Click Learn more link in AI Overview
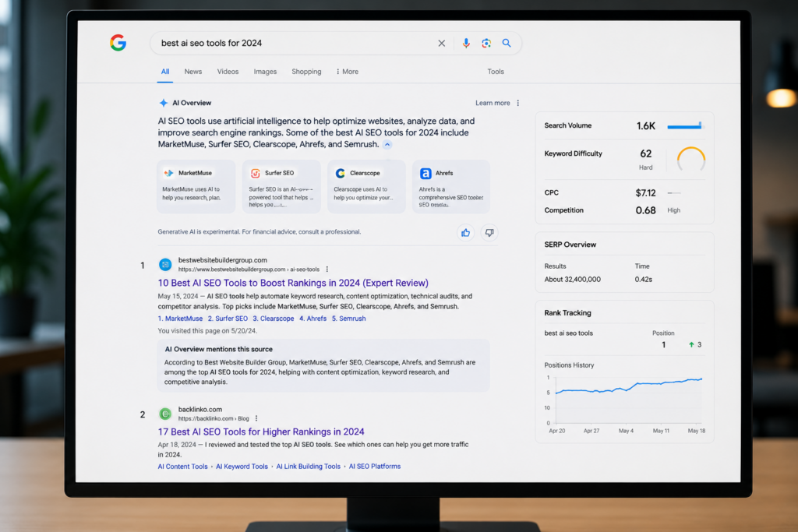The height and width of the screenshot is (532, 798). click(x=493, y=103)
